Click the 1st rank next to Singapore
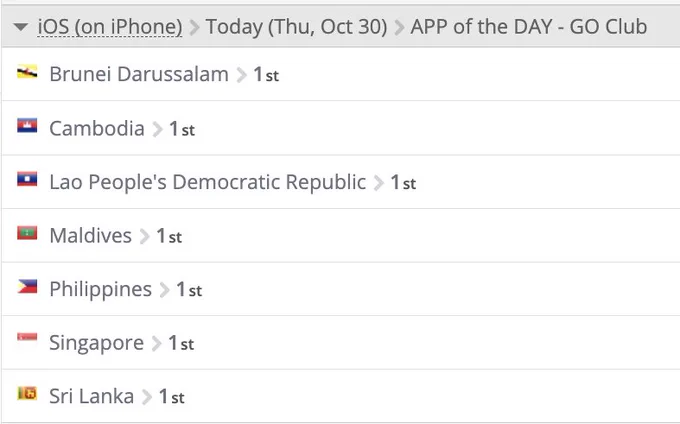 tap(181, 343)
